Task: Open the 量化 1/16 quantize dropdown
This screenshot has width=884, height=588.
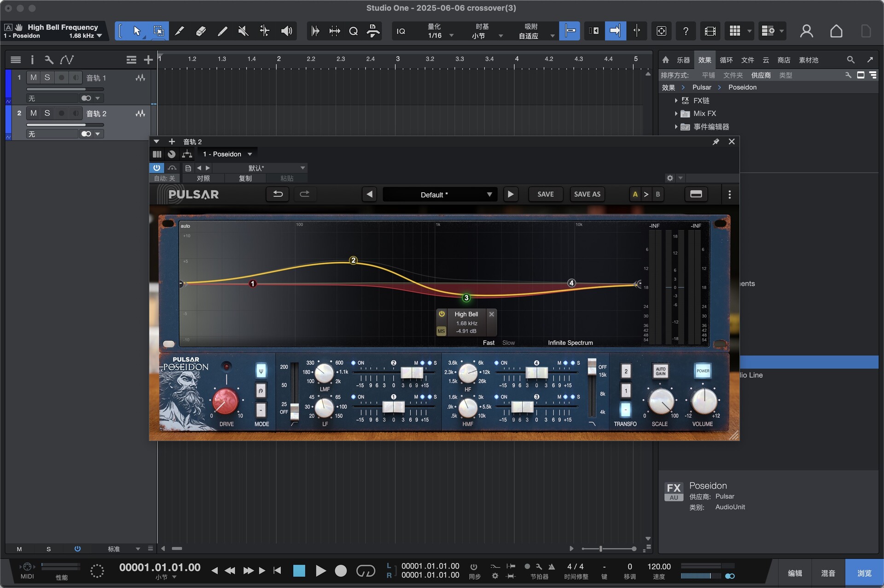Action: tap(440, 31)
